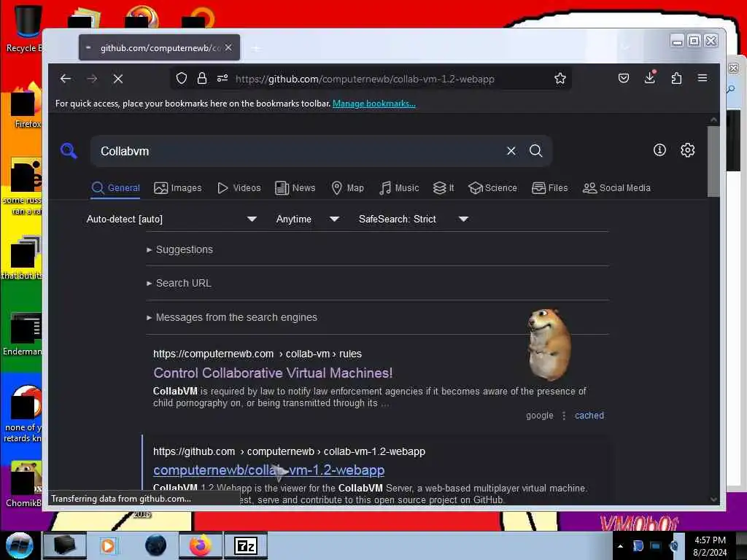Switch to the Social Media search tab
Screen dimensions: 747x560
pos(616,188)
